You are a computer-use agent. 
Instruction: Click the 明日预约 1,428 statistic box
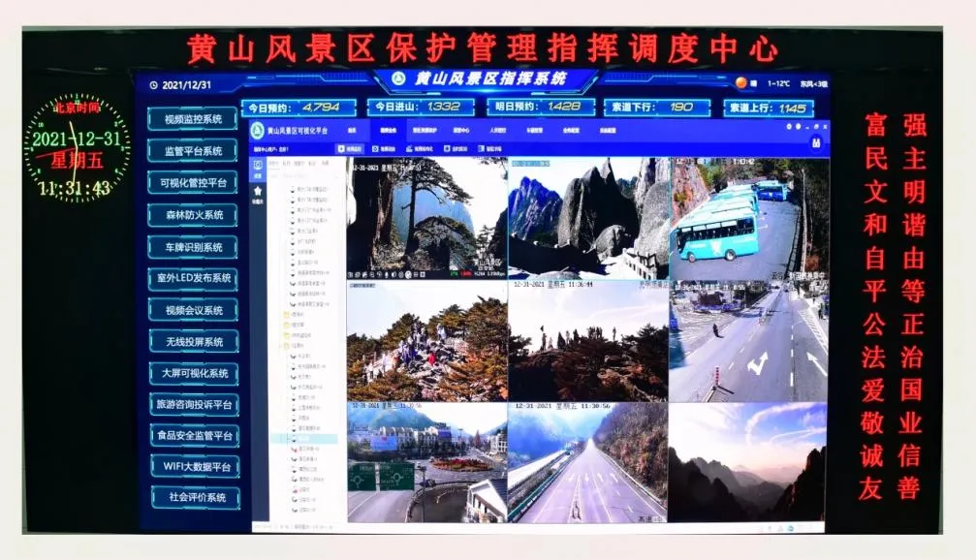pyautogui.click(x=540, y=107)
